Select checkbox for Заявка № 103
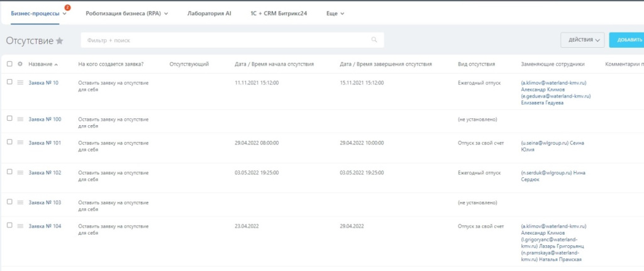This screenshot has width=644, height=271. tap(9, 202)
